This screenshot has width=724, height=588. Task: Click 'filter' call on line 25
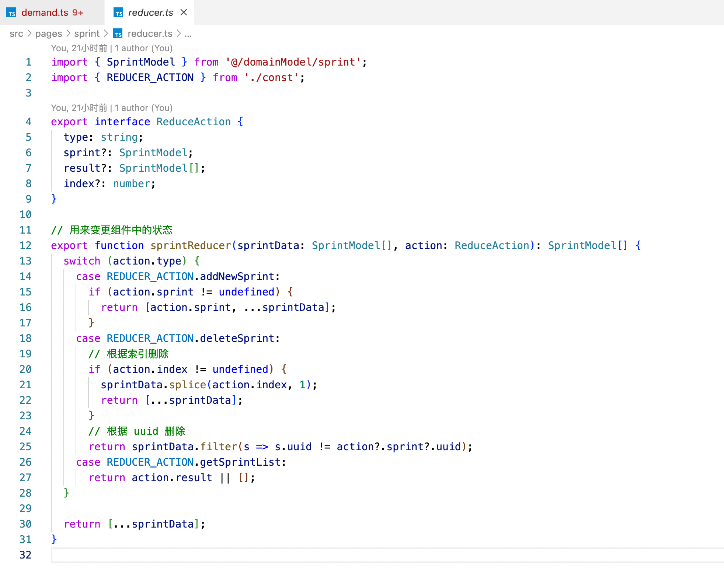pos(219,447)
